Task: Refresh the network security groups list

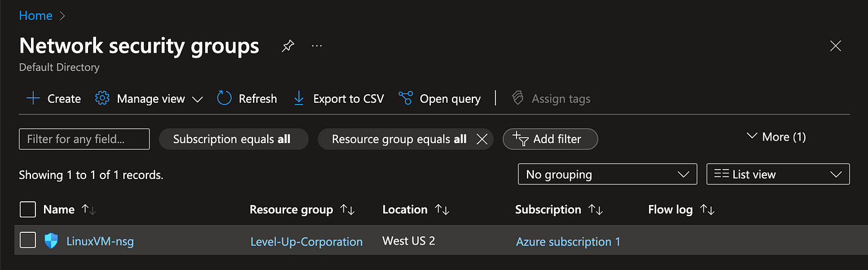Action: click(x=247, y=98)
